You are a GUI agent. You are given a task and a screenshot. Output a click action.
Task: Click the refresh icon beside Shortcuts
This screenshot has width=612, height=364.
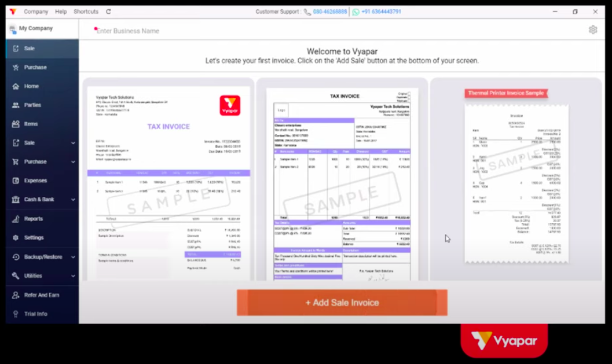(108, 12)
